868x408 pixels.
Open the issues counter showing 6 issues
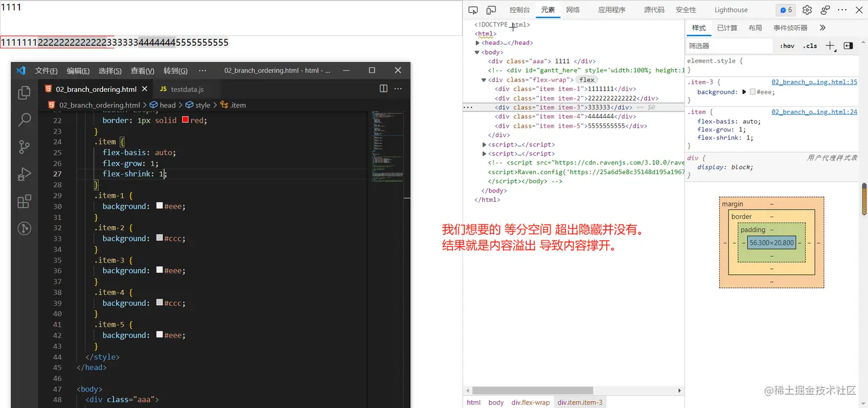785,10
